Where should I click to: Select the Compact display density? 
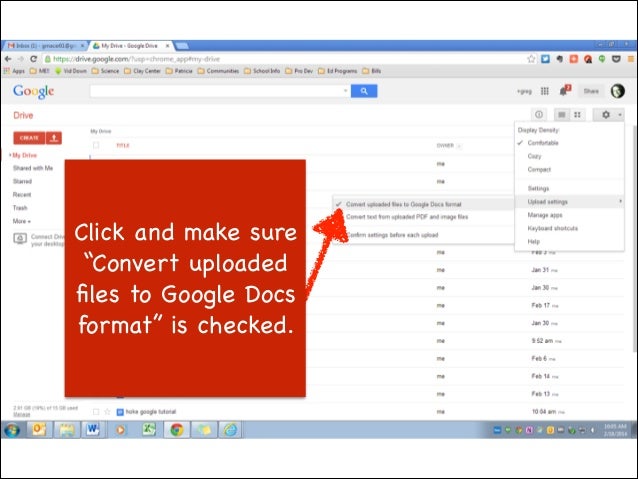[x=569, y=169]
